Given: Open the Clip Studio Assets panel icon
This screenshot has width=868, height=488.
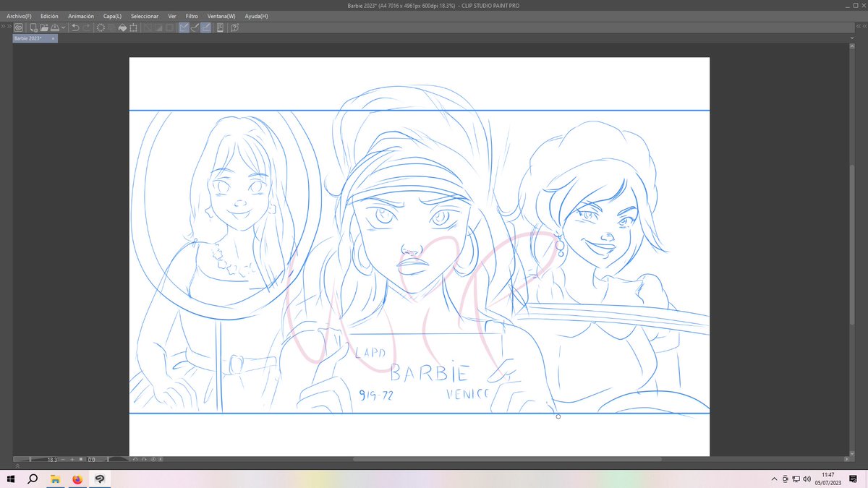Looking at the screenshot, I should 220,27.
